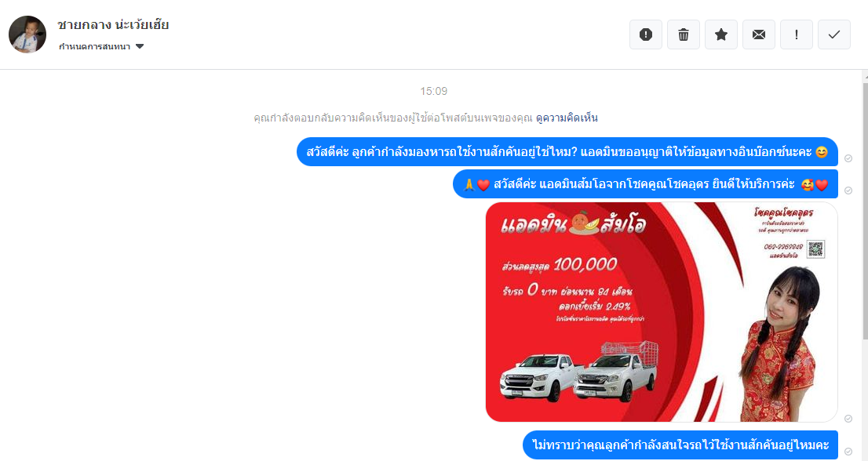This screenshot has height=461, width=868.
Task: Open contact name ชายกลาง น่ะเว้ยเฮ้ย
Action: tap(113, 25)
